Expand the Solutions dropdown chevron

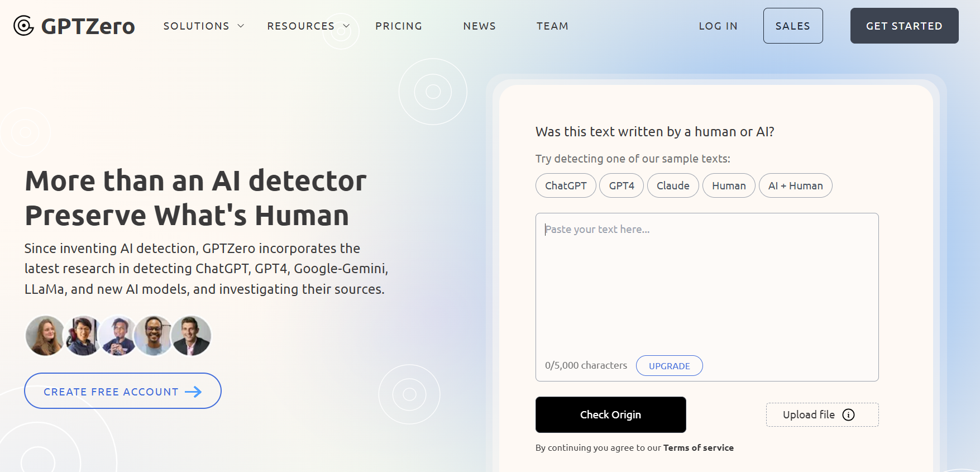click(241, 26)
